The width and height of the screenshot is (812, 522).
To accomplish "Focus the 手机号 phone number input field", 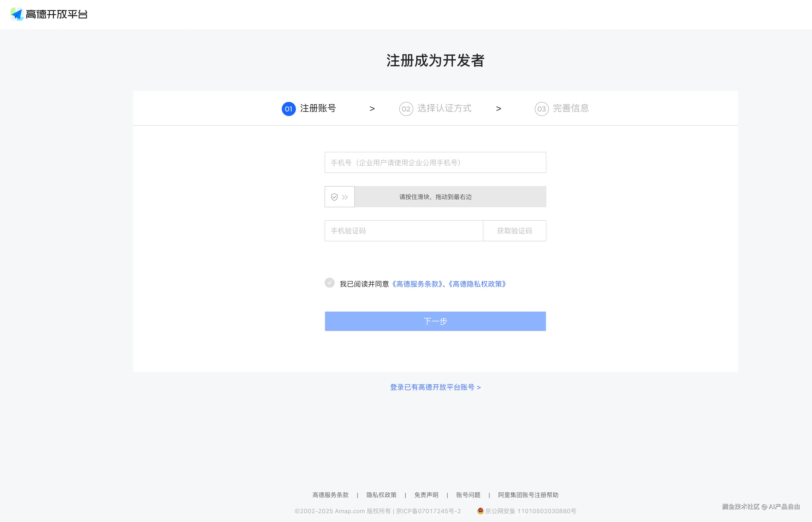I will [x=435, y=162].
